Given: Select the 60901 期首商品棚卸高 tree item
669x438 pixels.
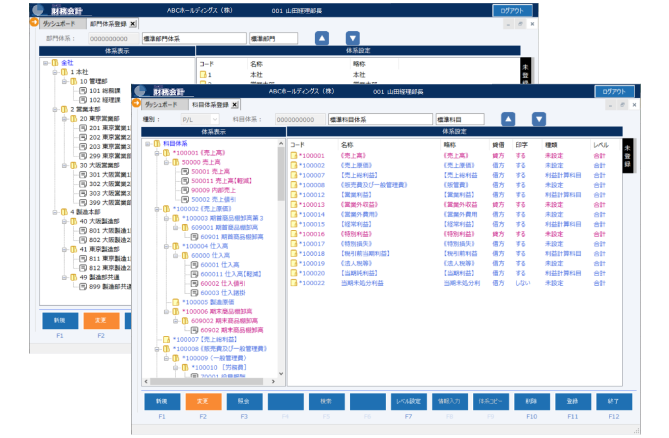Looking at the screenshot, I should [x=229, y=236].
